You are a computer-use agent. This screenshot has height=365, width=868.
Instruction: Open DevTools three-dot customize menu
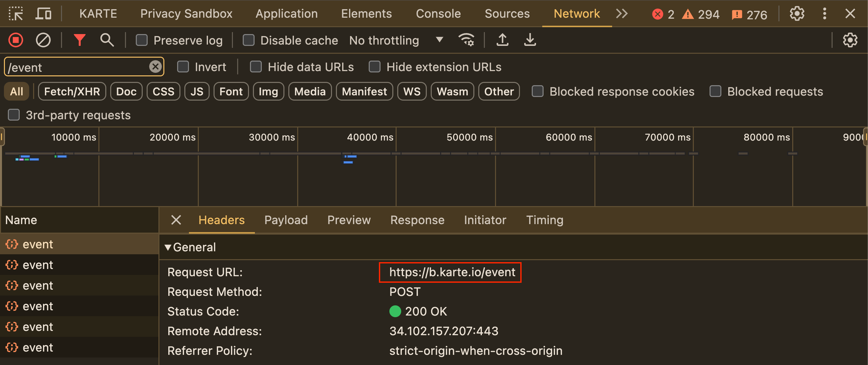click(824, 14)
